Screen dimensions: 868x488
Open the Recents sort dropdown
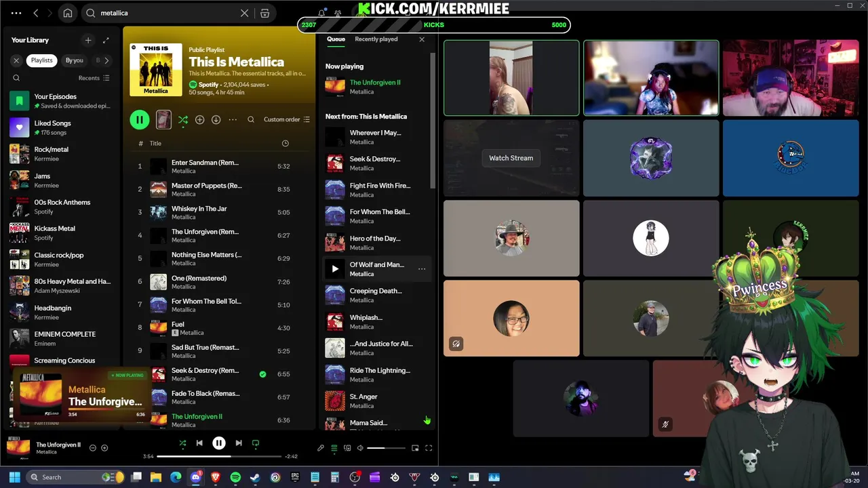(x=94, y=78)
